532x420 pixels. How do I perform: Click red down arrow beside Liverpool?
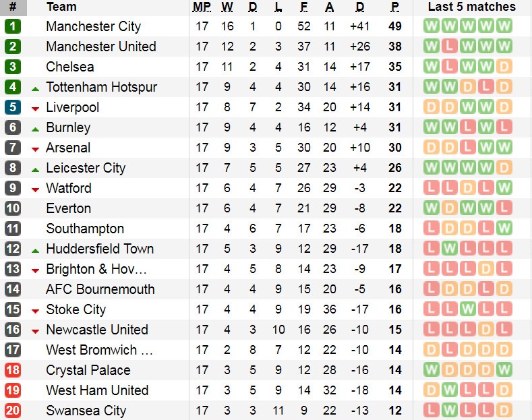click(x=35, y=109)
